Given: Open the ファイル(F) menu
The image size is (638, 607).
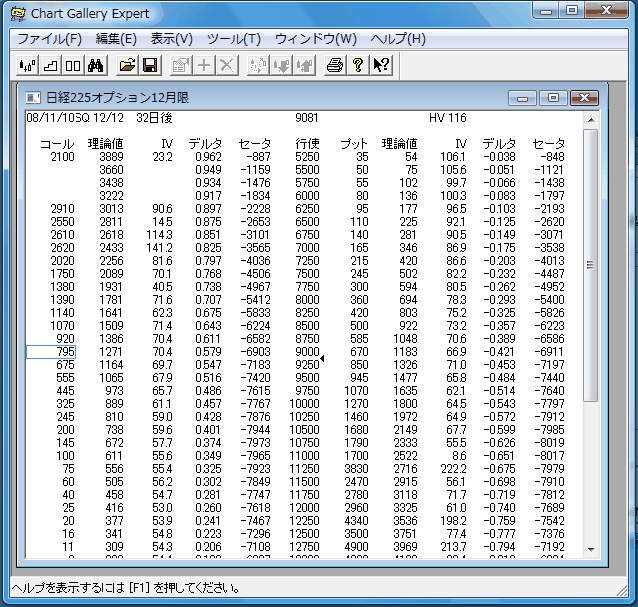Looking at the screenshot, I should [49, 39].
